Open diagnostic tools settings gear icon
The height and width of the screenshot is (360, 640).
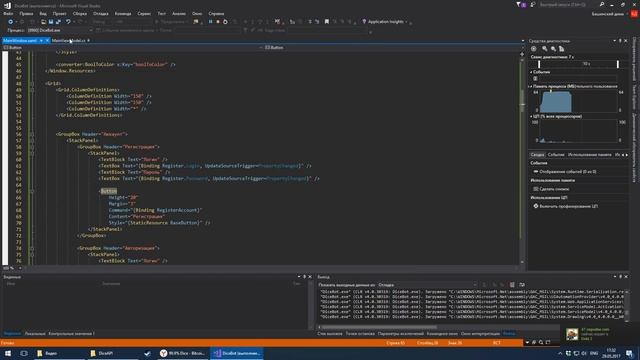click(x=533, y=49)
